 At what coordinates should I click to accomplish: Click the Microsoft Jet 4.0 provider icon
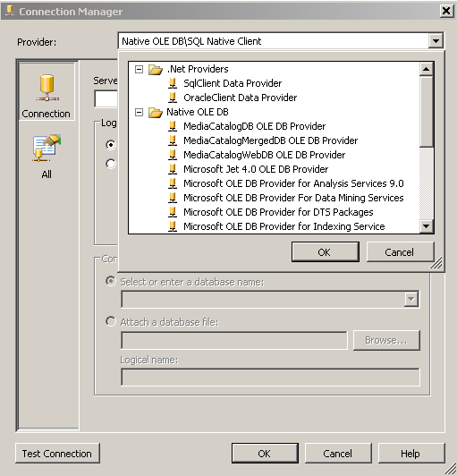click(x=173, y=169)
